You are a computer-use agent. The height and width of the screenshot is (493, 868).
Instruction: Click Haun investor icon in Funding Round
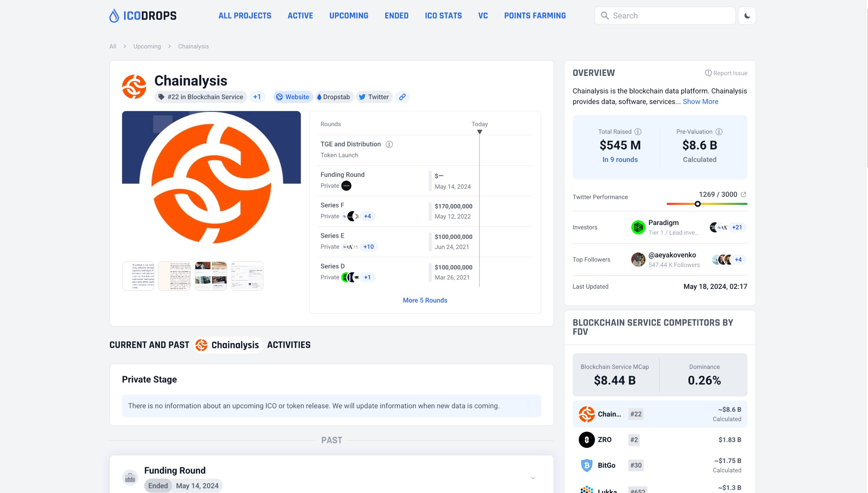[x=346, y=186]
